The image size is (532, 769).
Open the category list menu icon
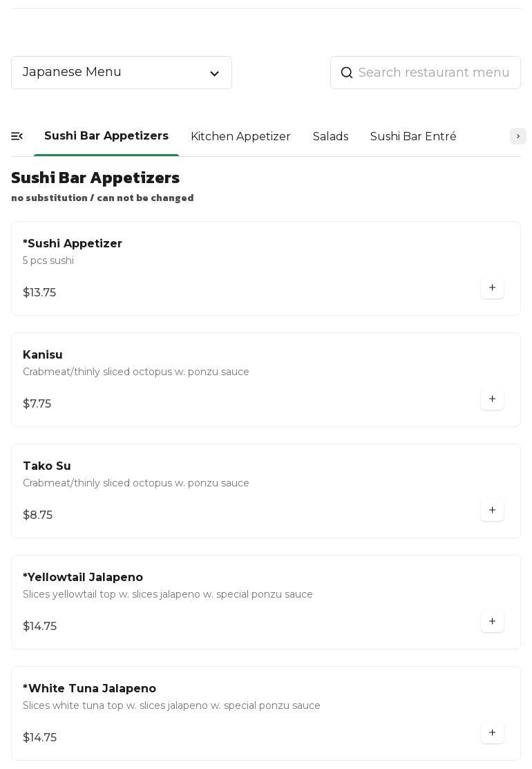click(x=17, y=136)
